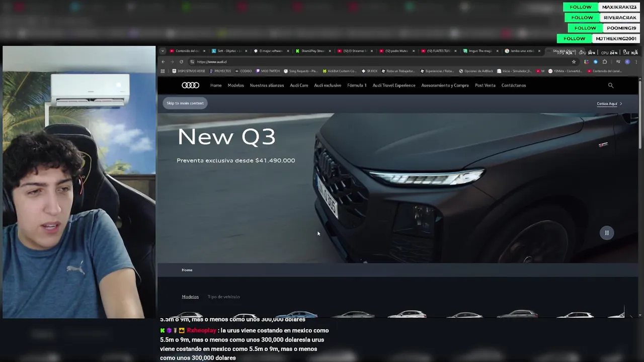Click the browser forward arrow

tap(172, 62)
